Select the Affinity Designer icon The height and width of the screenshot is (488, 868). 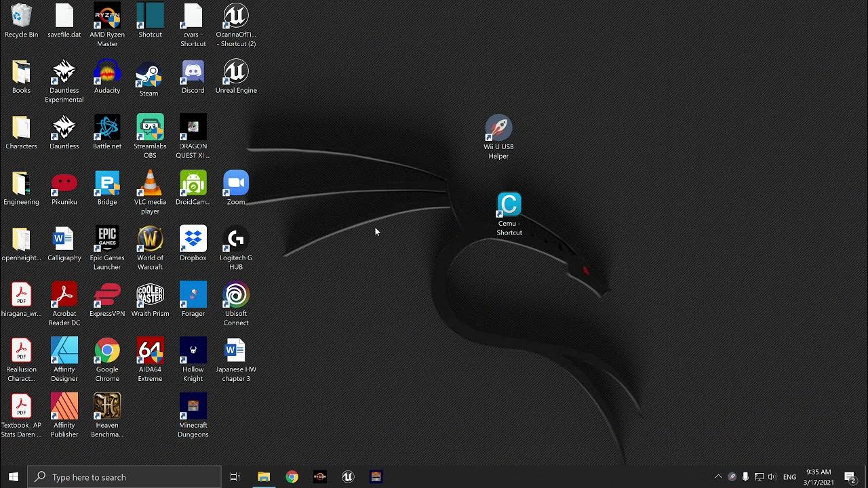(64, 361)
